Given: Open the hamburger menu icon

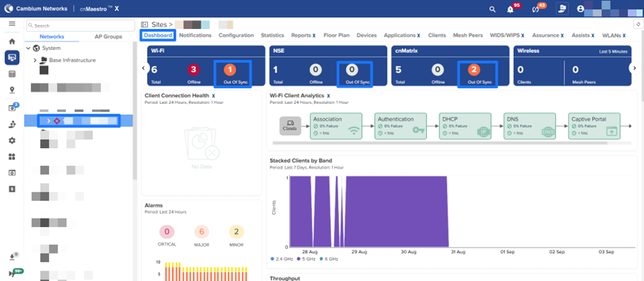Looking at the screenshot, I should (12, 24).
